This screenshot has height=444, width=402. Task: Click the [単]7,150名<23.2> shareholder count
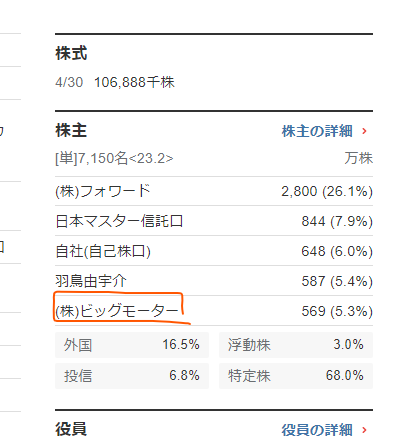114,158
